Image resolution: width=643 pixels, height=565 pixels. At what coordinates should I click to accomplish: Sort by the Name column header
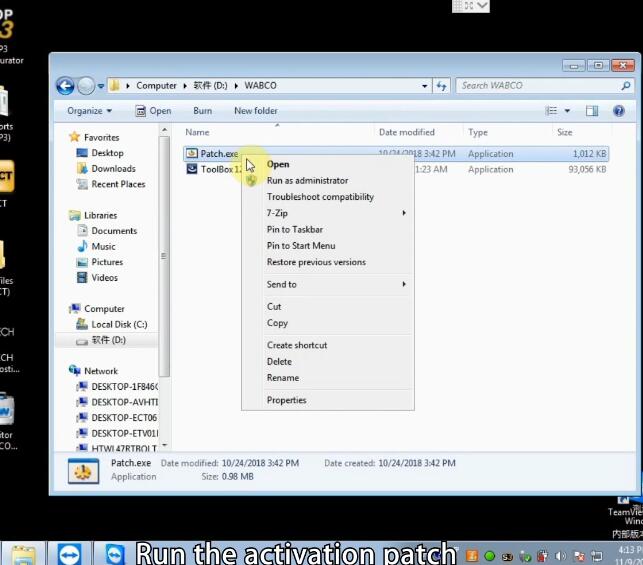(x=197, y=132)
